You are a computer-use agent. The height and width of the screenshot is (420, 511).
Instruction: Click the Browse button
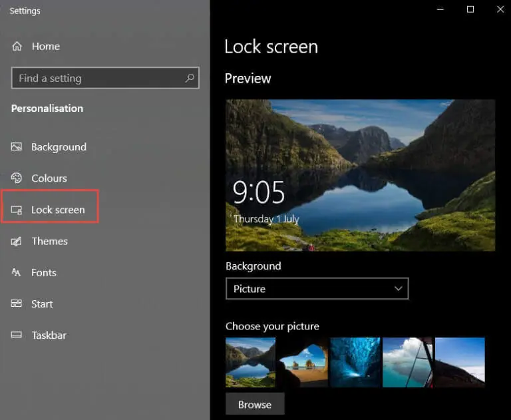point(255,404)
